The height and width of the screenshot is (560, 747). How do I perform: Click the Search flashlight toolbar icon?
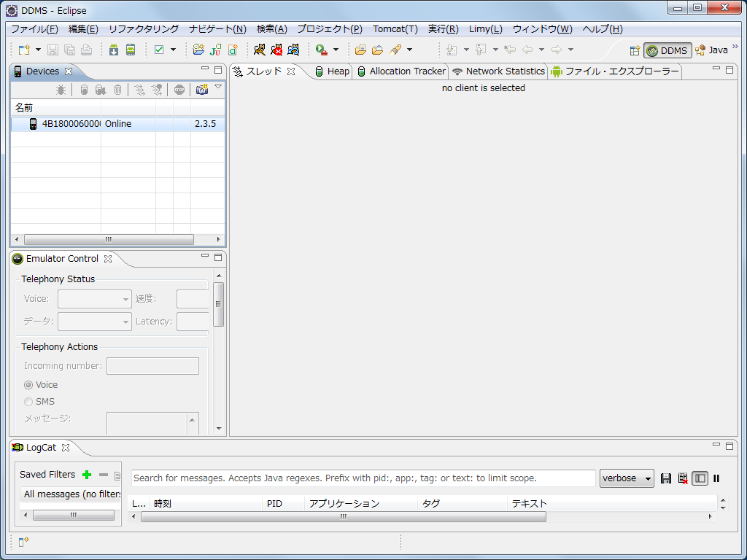pos(395,50)
